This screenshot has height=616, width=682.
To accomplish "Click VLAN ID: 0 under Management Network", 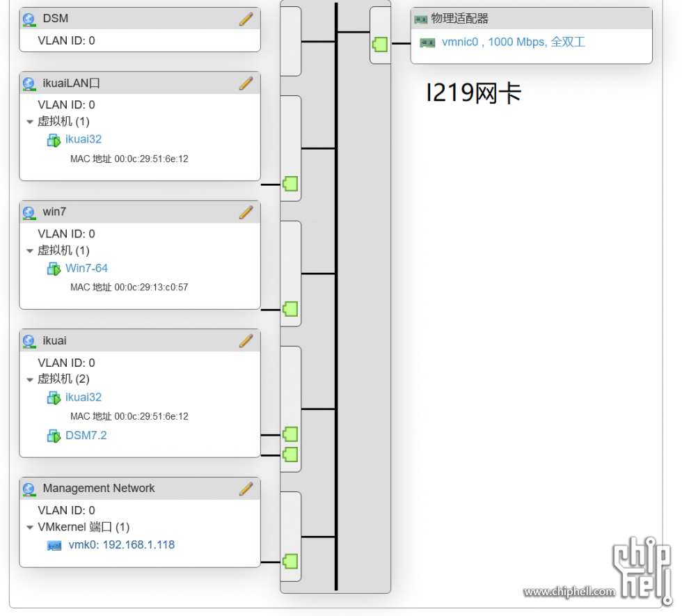I will [x=66, y=510].
